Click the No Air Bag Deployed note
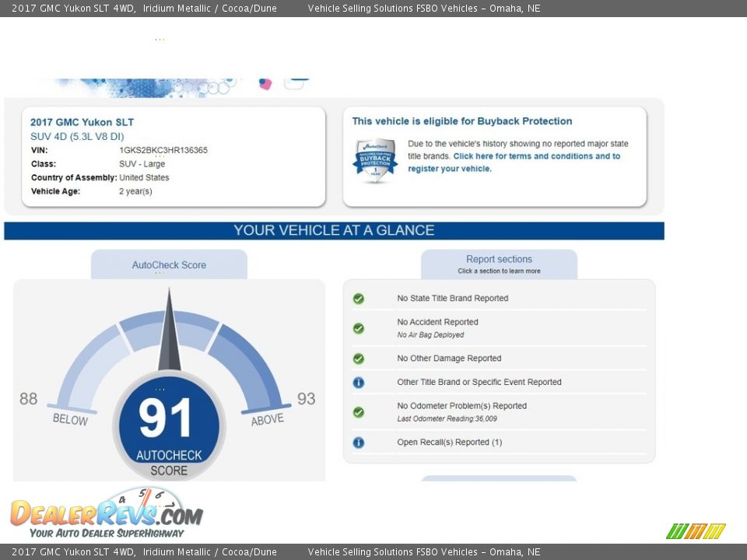The image size is (747, 560). [x=430, y=334]
